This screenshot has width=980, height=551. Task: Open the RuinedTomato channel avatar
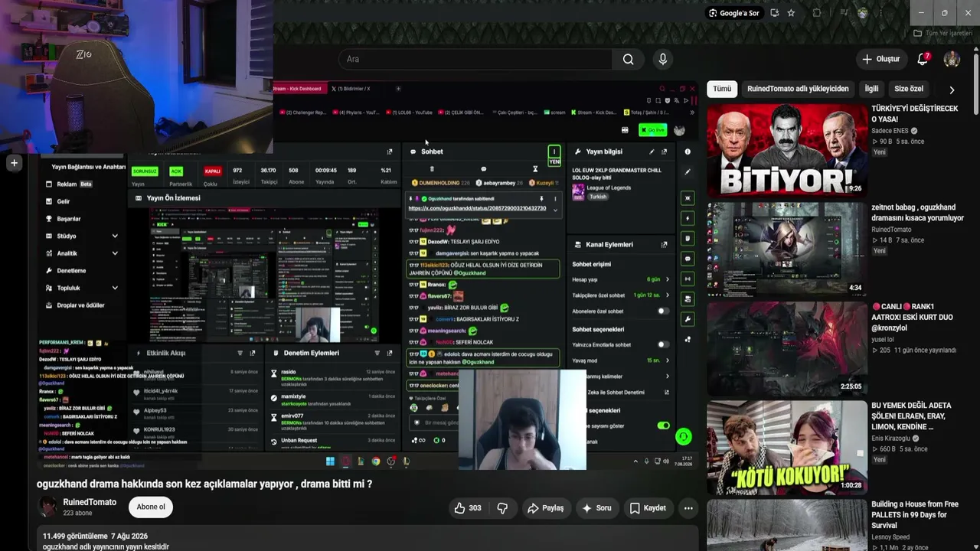[x=47, y=507]
